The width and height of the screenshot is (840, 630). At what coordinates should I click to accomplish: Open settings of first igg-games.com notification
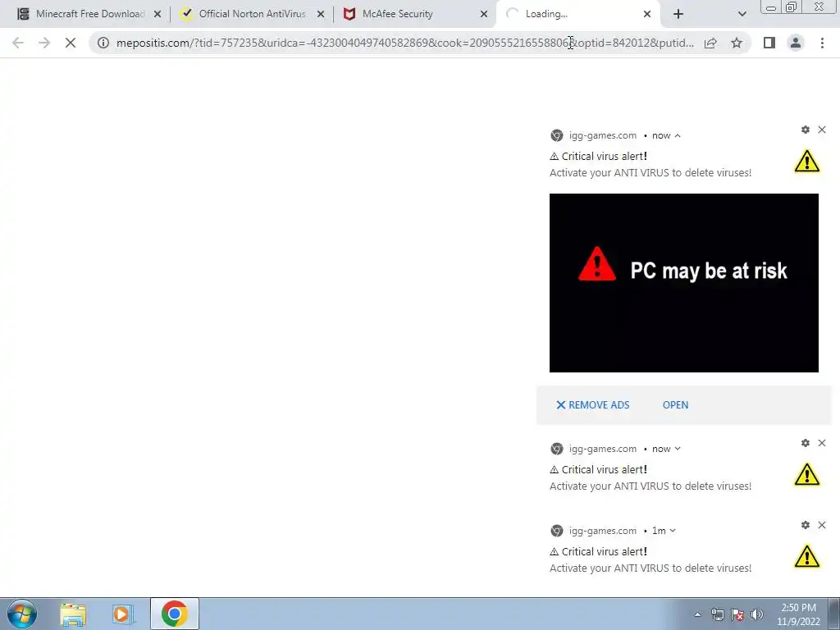tap(806, 130)
